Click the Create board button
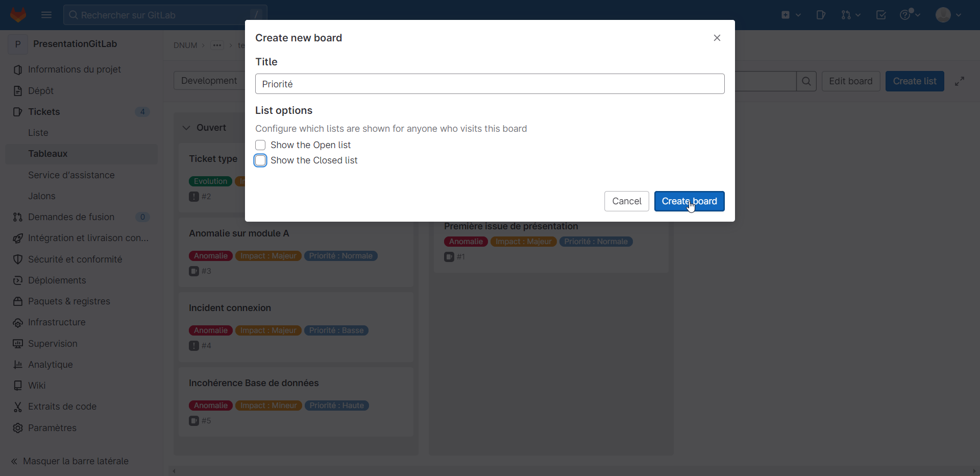The height and width of the screenshot is (476, 980). 689,201
